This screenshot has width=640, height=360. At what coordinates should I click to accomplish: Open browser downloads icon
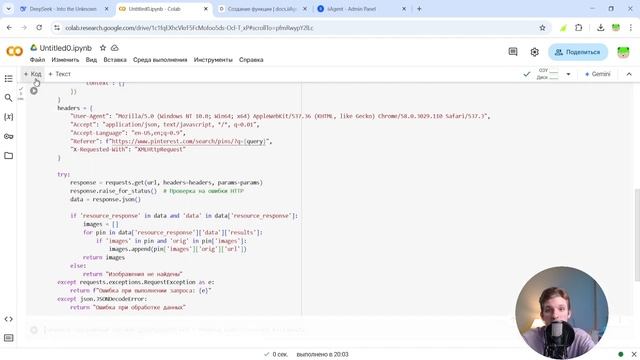click(600, 28)
